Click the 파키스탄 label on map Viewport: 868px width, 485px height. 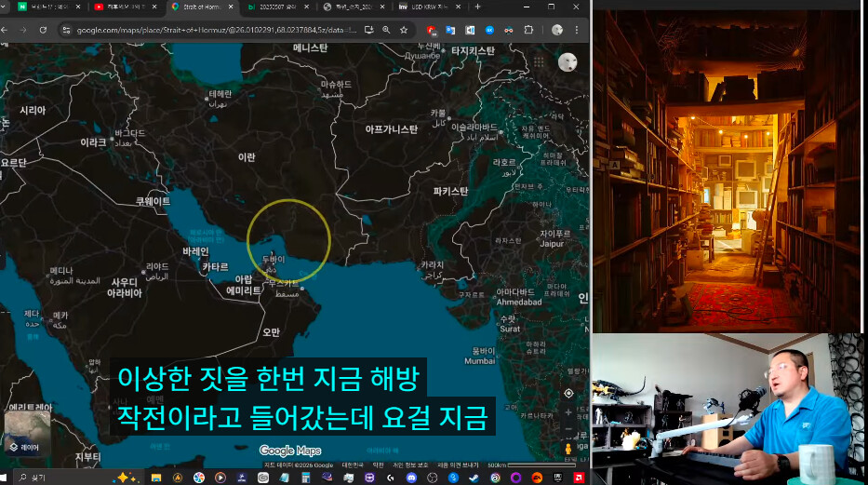click(450, 192)
